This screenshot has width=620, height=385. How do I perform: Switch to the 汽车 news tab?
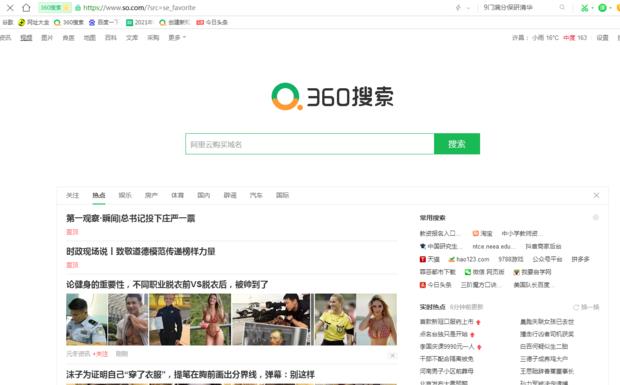(x=256, y=195)
